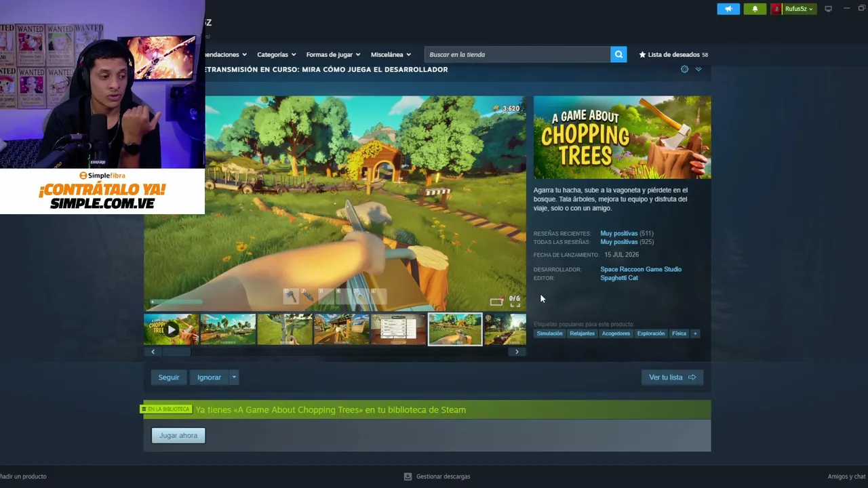Click the broadcast header Retransmisión en curso
The height and width of the screenshot is (488, 868).
pyautogui.click(x=326, y=69)
